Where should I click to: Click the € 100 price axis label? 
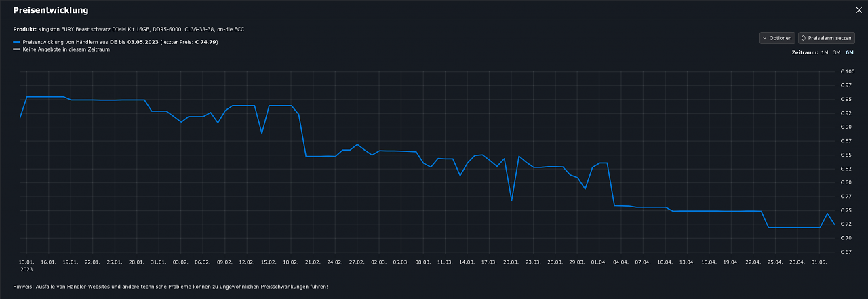click(848, 71)
